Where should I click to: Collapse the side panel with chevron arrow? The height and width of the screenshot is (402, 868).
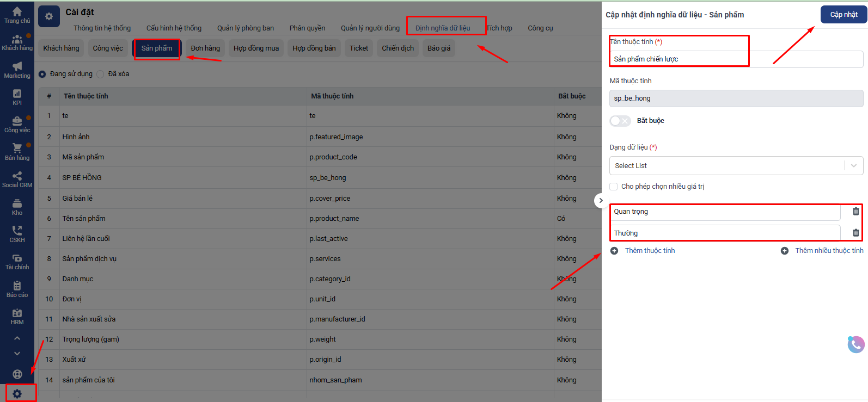(600, 201)
